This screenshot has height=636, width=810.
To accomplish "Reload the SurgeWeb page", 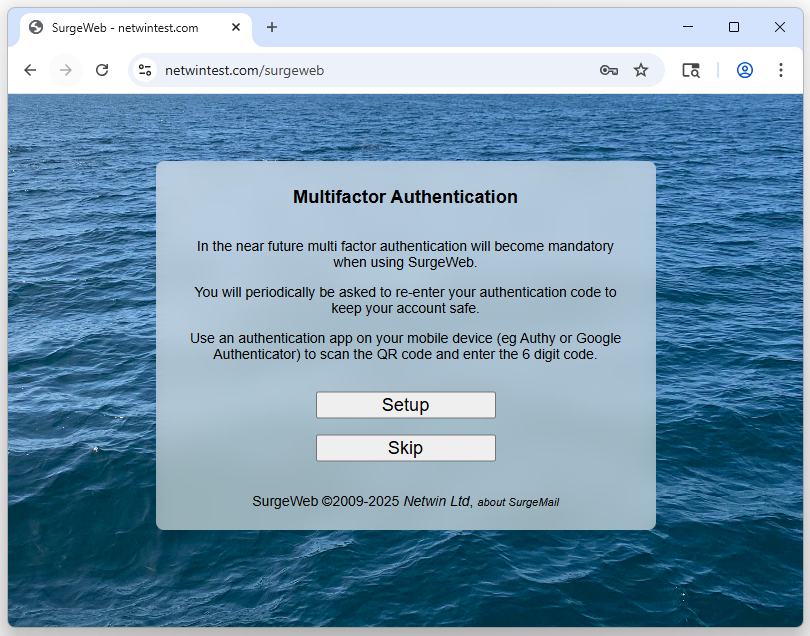I will click(x=102, y=70).
